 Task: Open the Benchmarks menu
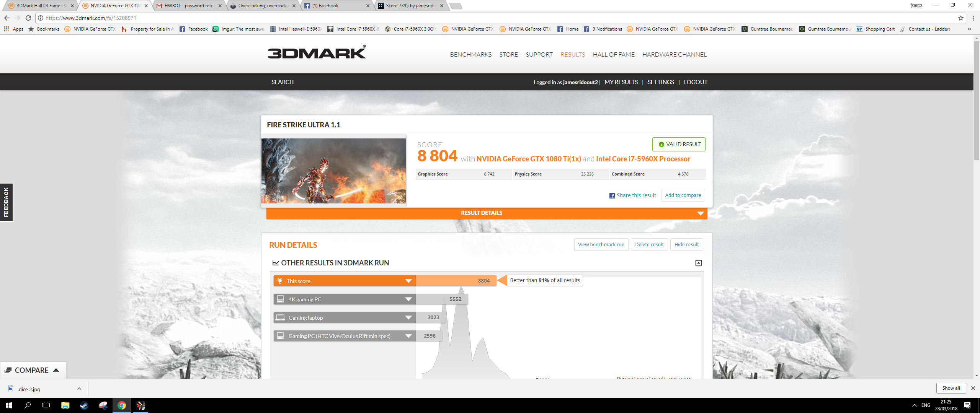click(x=471, y=55)
